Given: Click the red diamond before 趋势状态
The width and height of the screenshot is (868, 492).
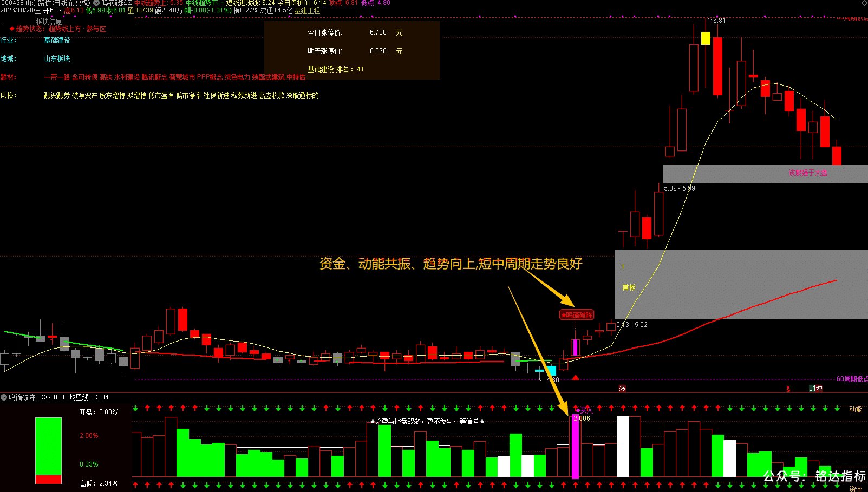Looking at the screenshot, I should pos(12,29).
